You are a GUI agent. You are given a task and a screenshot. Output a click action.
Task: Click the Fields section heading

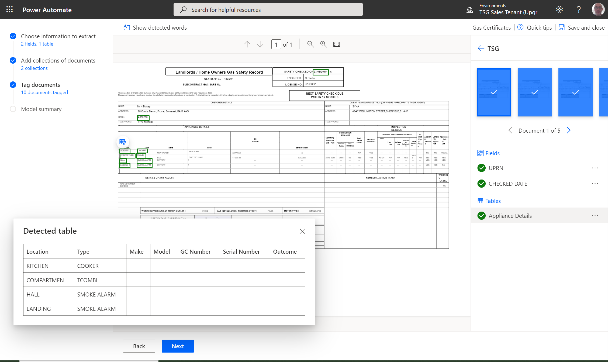[x=489, y=153]
